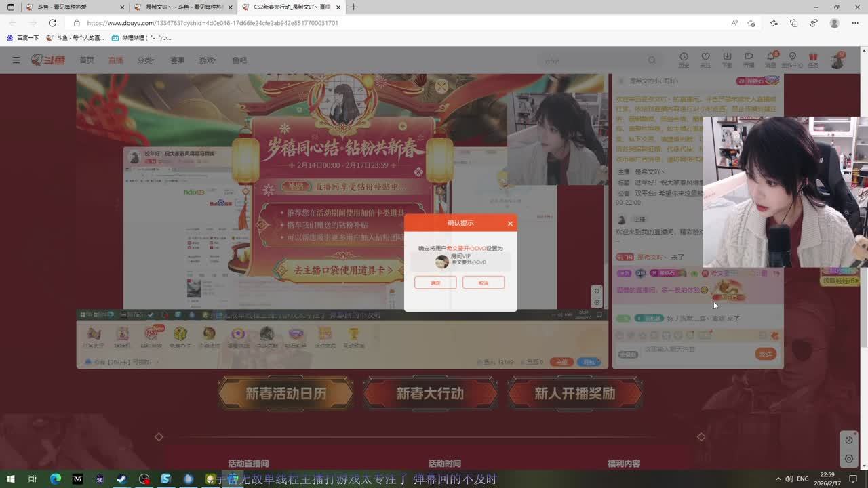
Task: Click the 活动时间 heading
Action: [x=444, y=464]
